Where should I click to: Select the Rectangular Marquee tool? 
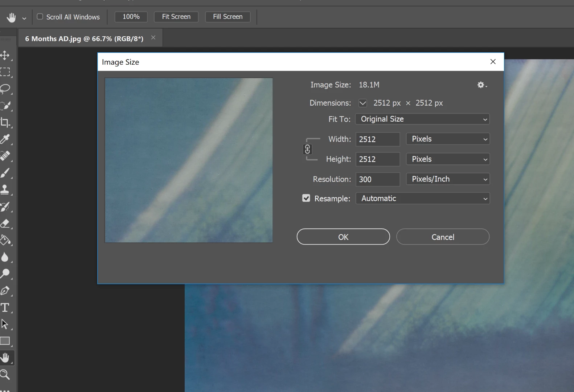tap(5, 72)
